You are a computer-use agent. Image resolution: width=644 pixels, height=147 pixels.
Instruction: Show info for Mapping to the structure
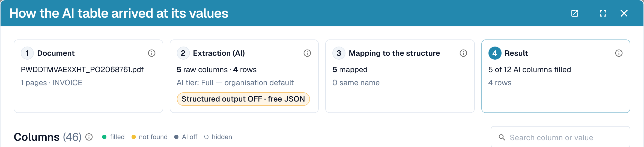[463, 53]
